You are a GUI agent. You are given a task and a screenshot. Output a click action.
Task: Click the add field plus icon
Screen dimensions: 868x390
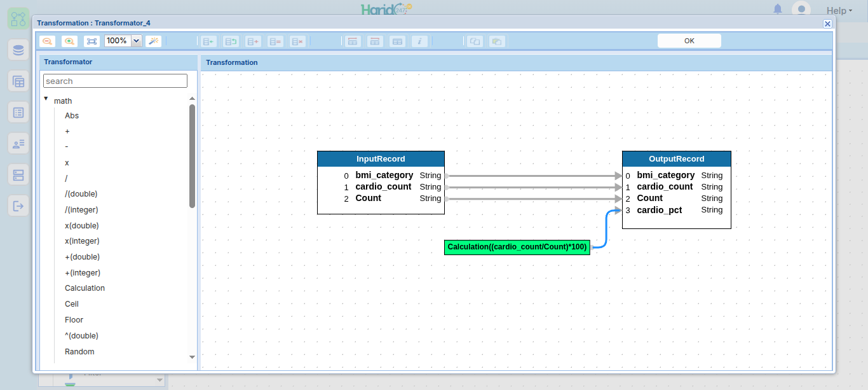pyautogui.click(x=253, y=41)
